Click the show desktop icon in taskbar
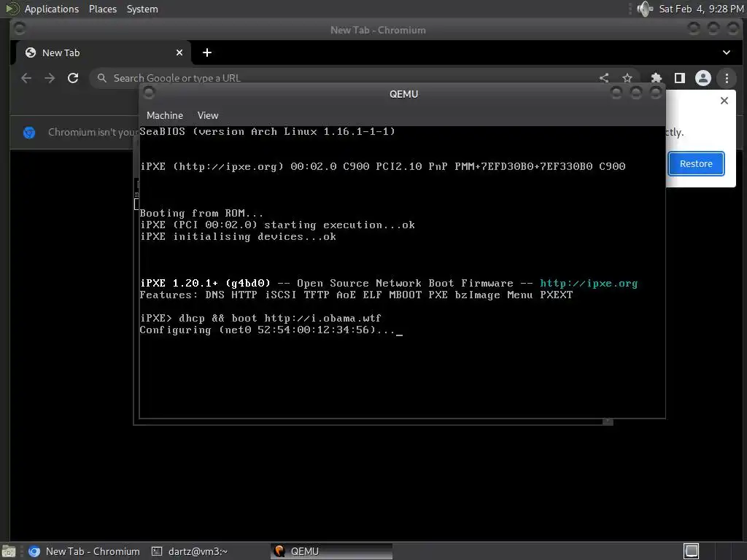 tap(9, 551)
